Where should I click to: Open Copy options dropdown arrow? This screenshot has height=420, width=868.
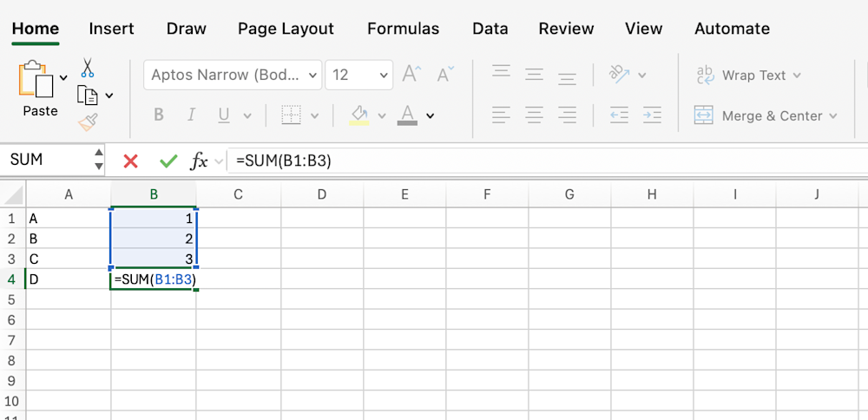pos(109,95)
